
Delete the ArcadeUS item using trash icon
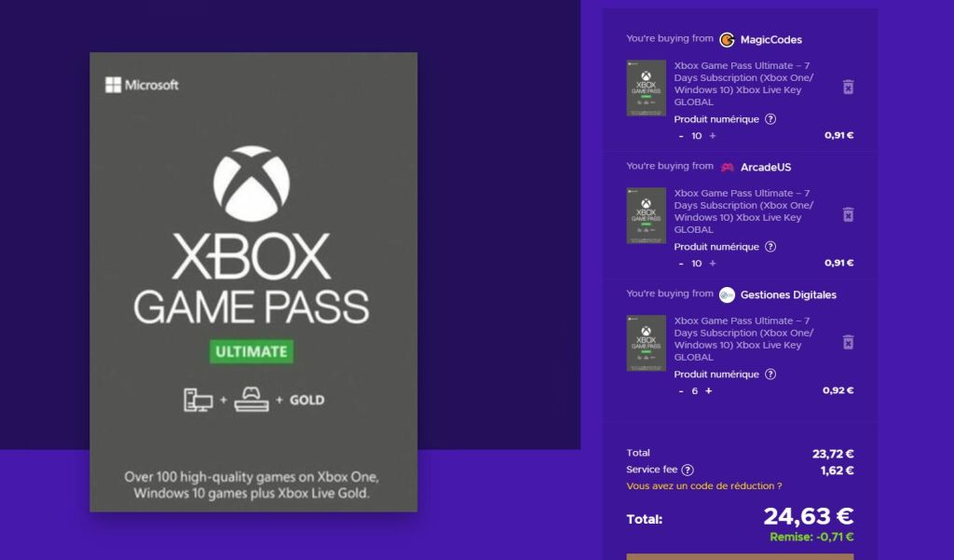pyautogui.click(x=848, y=214)
